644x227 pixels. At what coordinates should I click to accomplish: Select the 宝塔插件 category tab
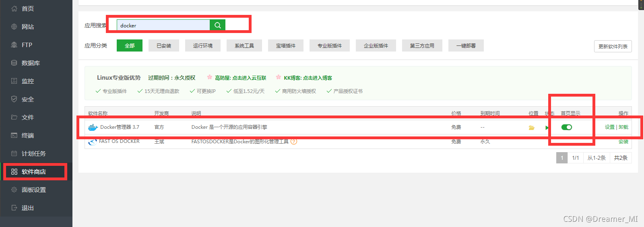pos(286,45)
